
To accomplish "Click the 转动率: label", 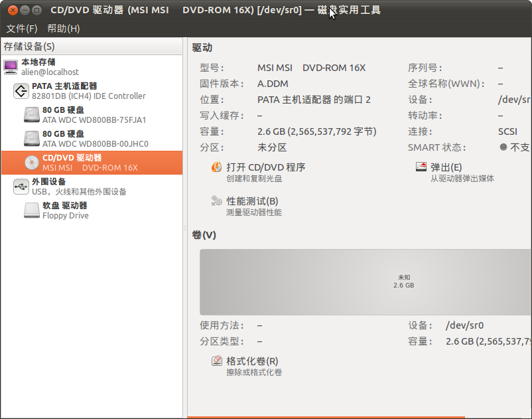I will pyautogui.click(x=425, y=116).
